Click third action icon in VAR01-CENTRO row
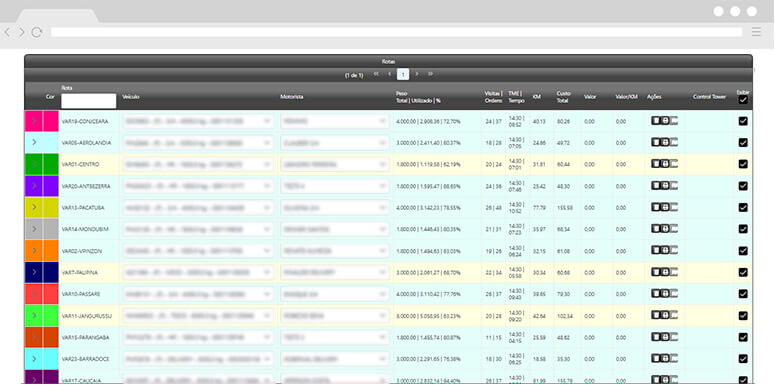The image size is (775, 390). point(674,164)
